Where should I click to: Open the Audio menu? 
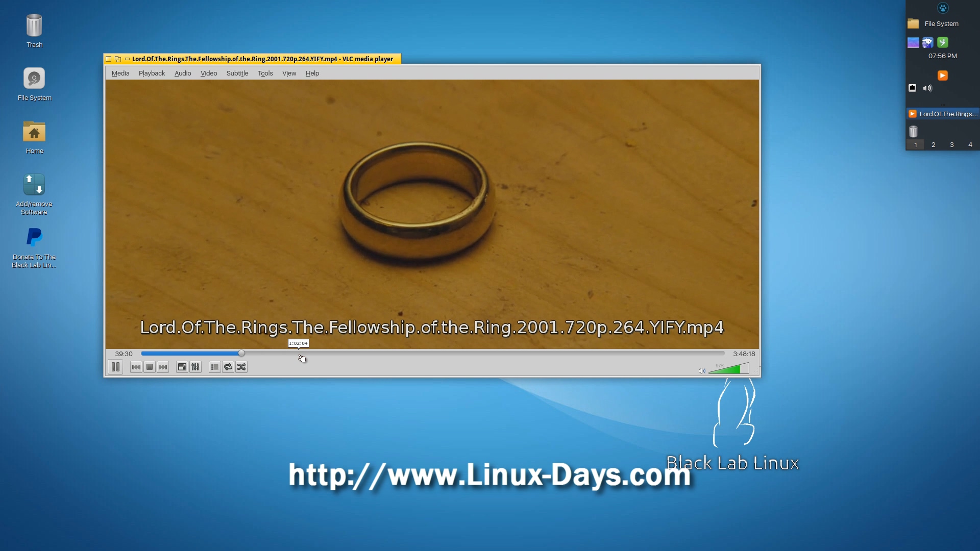click(x=183, y=73)
